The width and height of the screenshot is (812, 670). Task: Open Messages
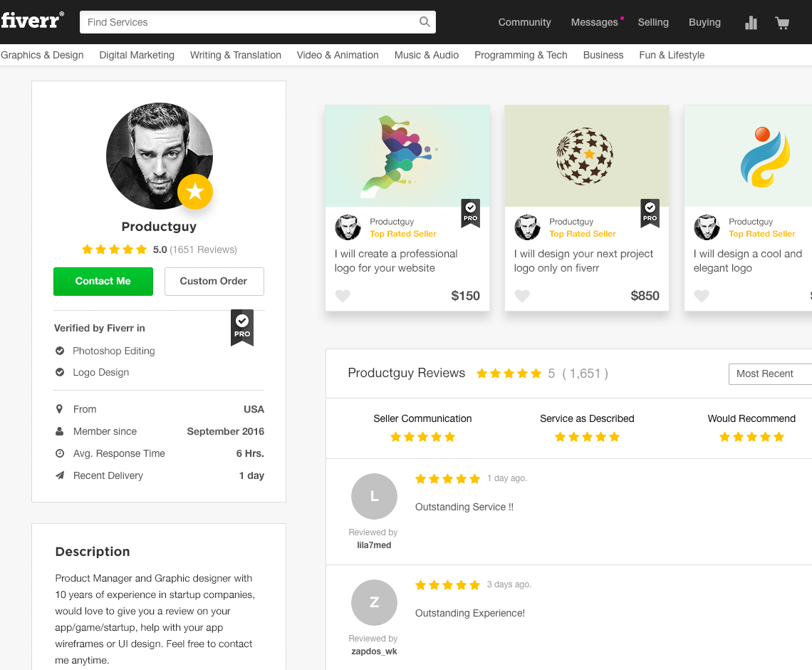click(595, 22)
